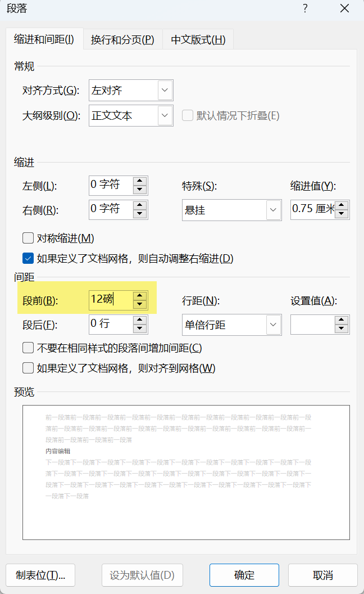Image resolution: width=364 pixels, height=594 pixels.
Task: Decrease 左侧 indent with down arrow
Action: (140, 190)
